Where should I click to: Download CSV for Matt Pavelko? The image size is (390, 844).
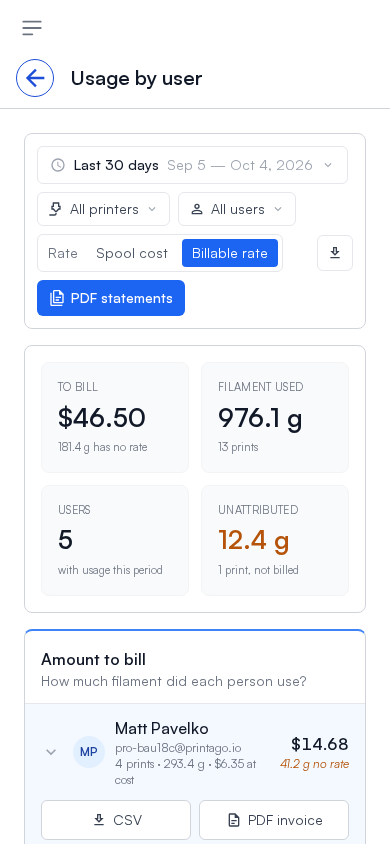click(116, 820)
